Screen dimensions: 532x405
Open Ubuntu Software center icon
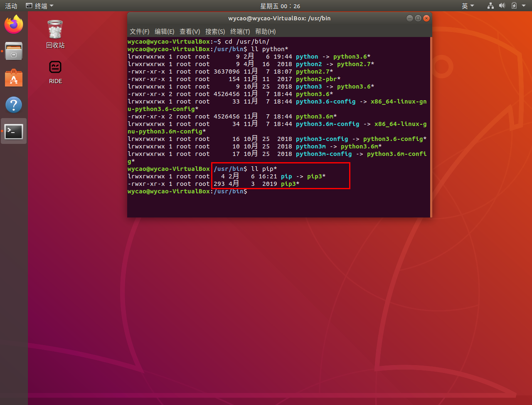click(x=14, y=78)
